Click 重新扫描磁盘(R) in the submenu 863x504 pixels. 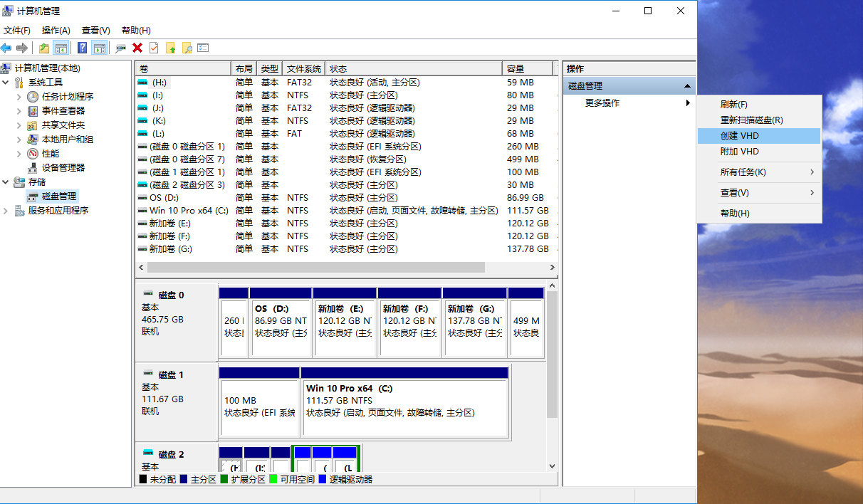click(x=751, y=120)
